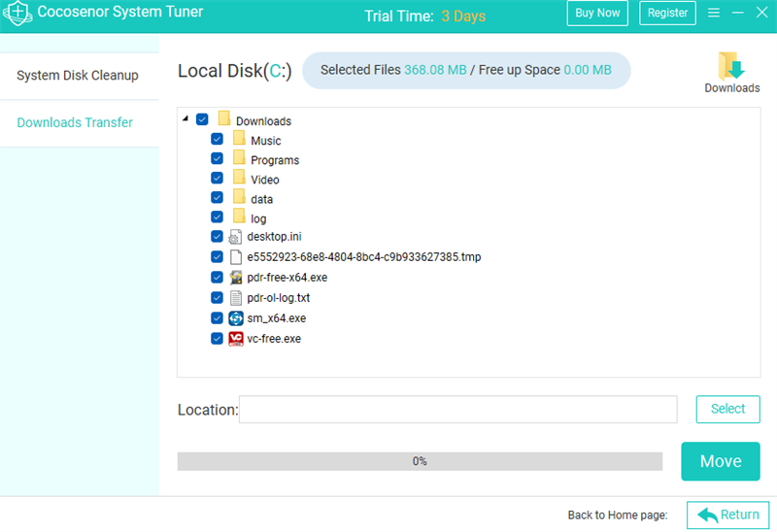Click the pdr-free-x64.exe file icon
Screen dimensions: 777x532
pos(236,278)
